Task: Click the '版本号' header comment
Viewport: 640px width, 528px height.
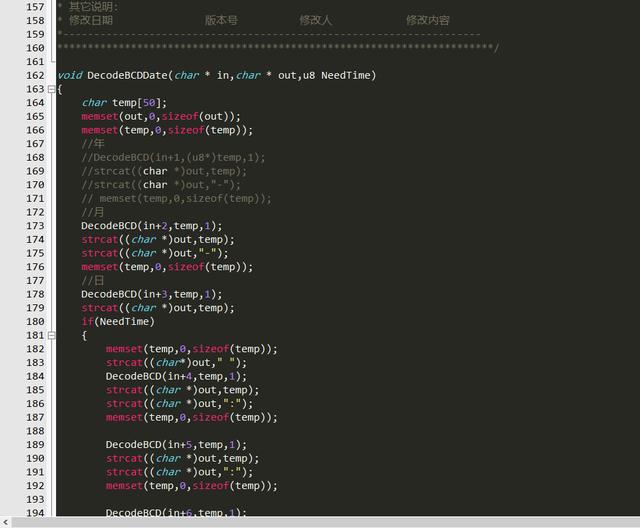Action: tap(221, 20)
